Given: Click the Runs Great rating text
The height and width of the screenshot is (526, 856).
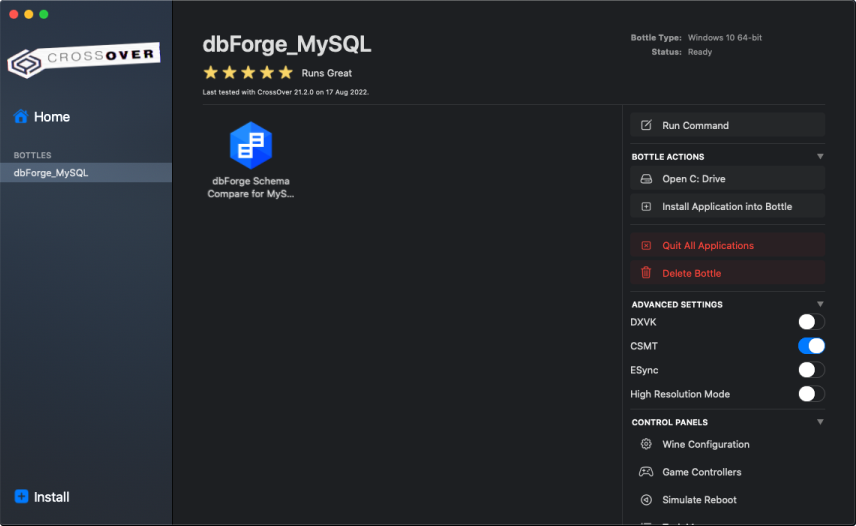Looking at the screenshot, I should point(326,73).
